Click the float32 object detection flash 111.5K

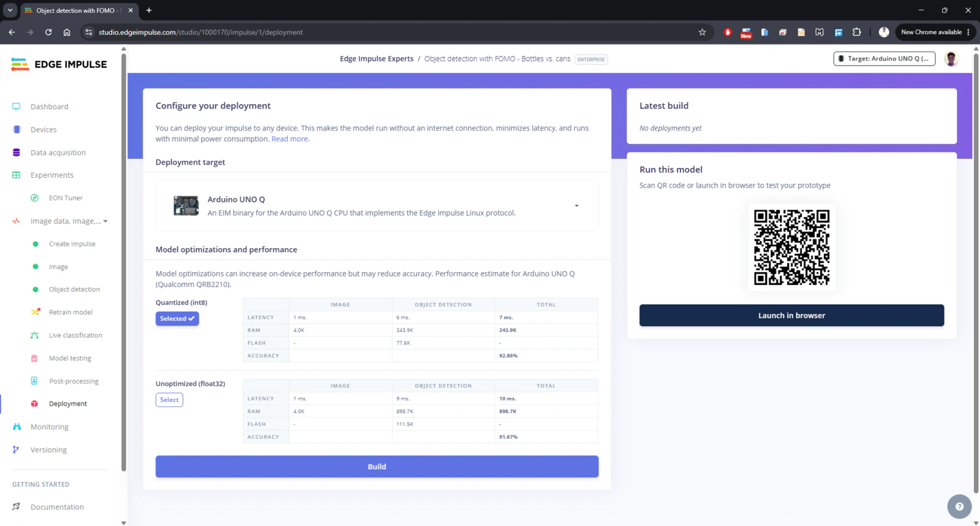click(405, 424)
